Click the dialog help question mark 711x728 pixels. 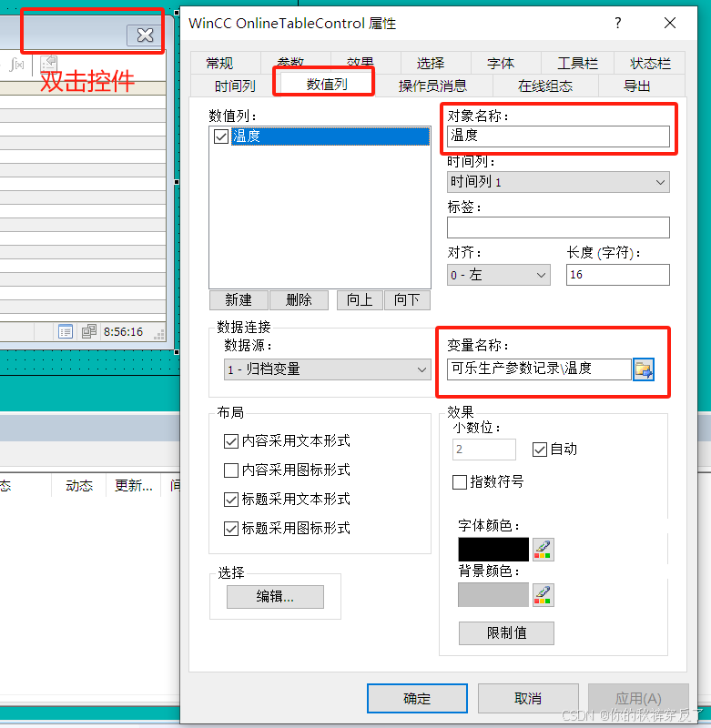617,23
